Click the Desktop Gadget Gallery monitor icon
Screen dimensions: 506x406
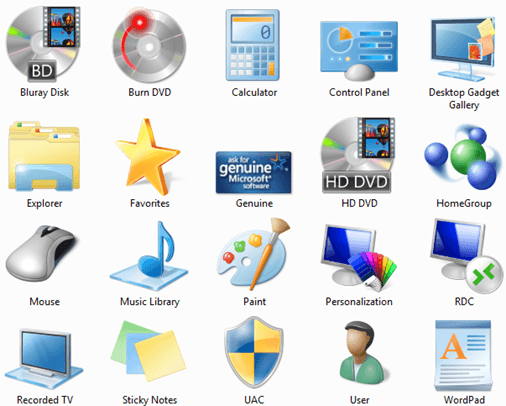tap(463, 49)
